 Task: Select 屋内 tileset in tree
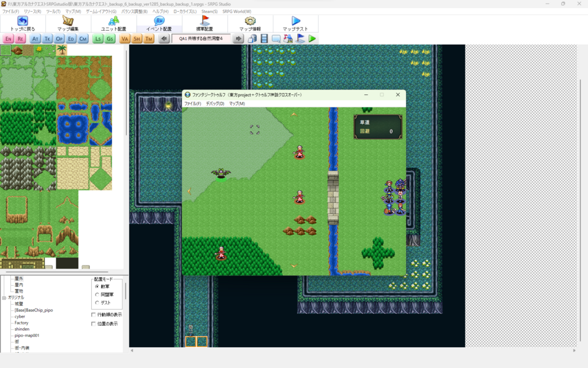coord(19,285)
